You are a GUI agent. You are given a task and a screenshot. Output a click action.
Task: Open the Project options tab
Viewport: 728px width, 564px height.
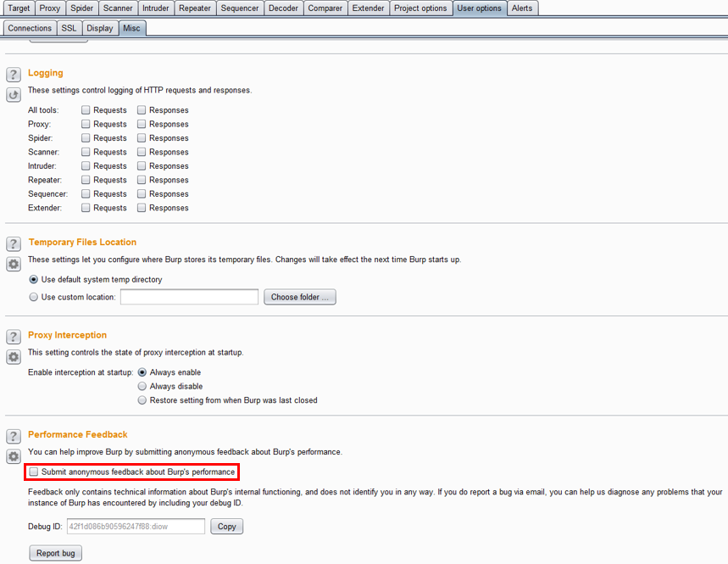pos(420,8)
